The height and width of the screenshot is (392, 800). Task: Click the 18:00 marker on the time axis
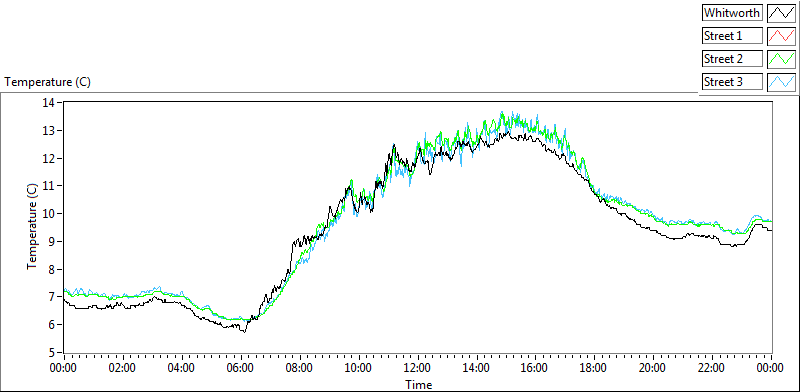coord(595,367)
